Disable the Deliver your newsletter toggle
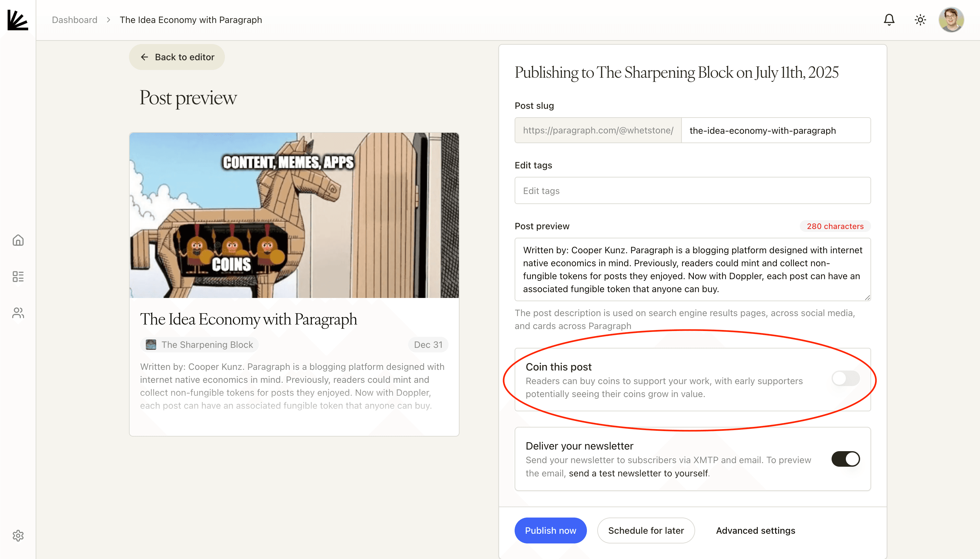The width and height of the screenshot is (980, 559). 846,459
